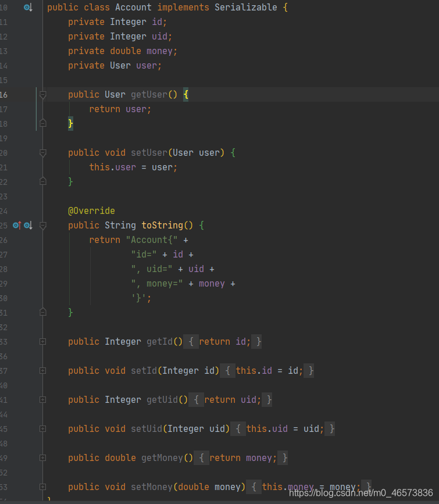The image size is (439, 504).
Task: Click the overridden down-arrow gutter icon beside toString()
Action: pos(28,226)
